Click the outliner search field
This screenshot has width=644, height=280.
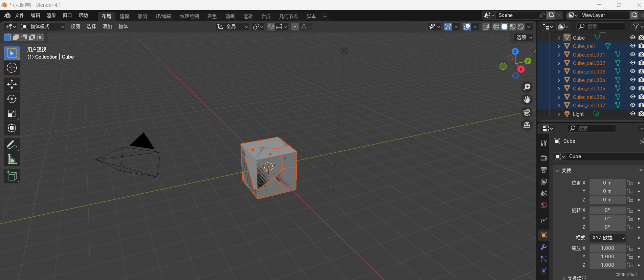[601, 26]
